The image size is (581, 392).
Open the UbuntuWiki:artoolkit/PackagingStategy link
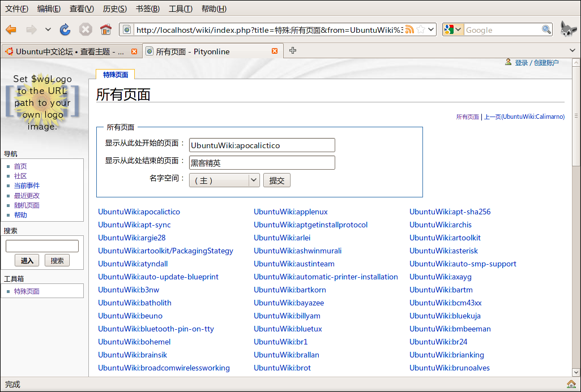click(x=165, y=251)
